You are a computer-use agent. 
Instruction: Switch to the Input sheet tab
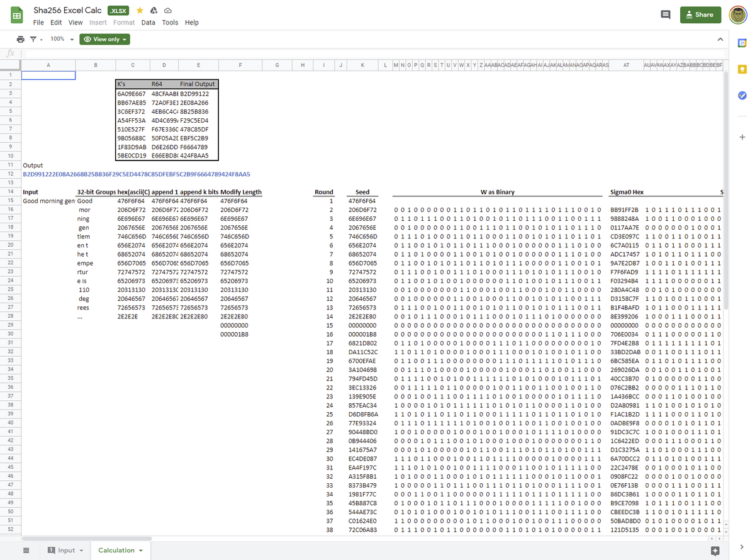(66, 551)
